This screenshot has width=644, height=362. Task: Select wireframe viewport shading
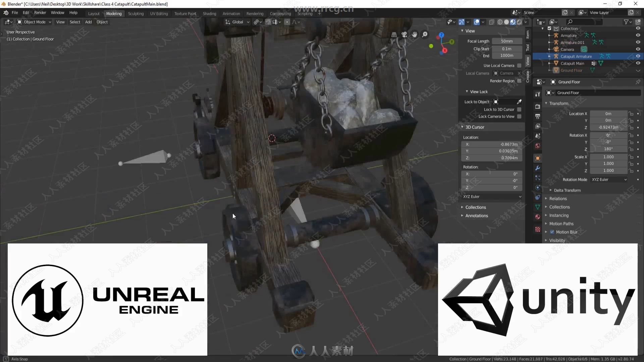pos(500,22)
